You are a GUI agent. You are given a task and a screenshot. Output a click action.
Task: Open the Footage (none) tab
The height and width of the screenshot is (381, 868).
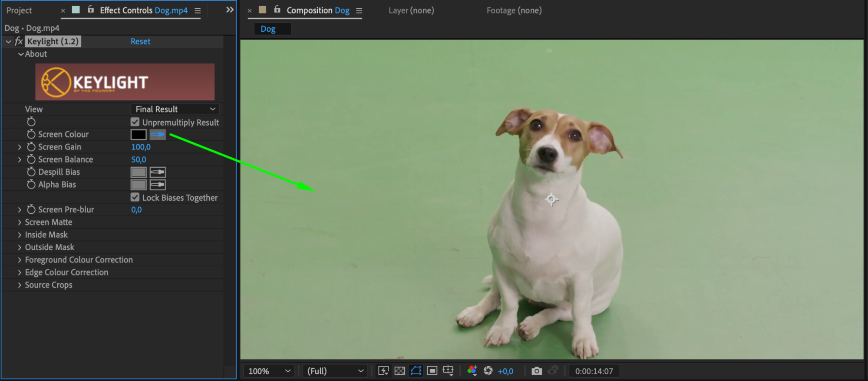[514, 10]
